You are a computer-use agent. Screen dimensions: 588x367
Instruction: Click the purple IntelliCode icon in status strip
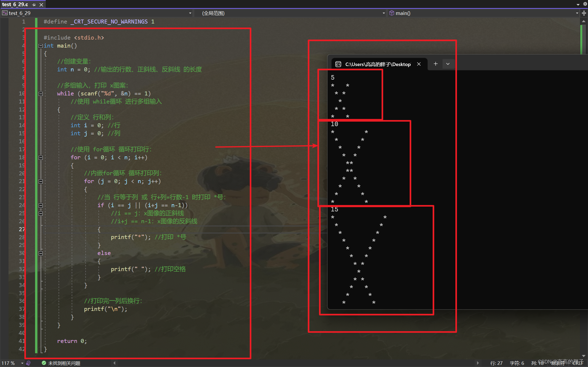pyautogui.click(x=28, y=363)
